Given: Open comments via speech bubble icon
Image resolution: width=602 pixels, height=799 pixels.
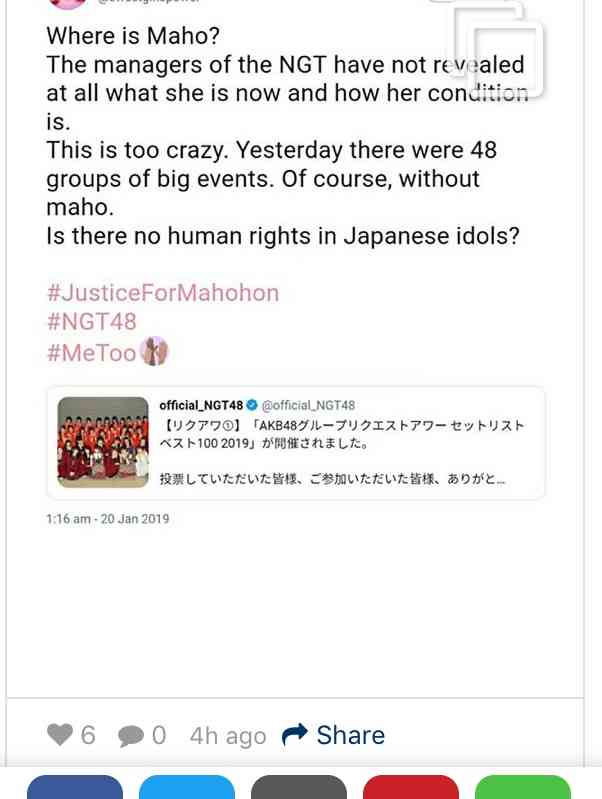Looking at the screenshot, I should pos(130,736).
